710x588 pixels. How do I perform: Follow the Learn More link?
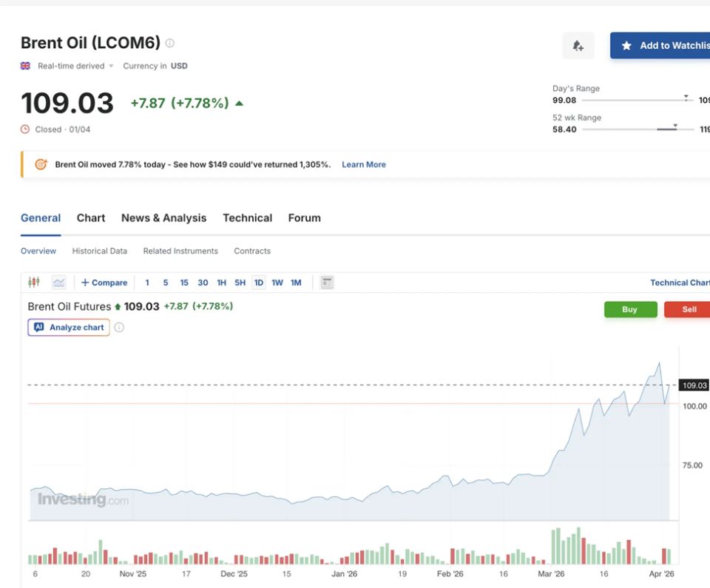(x=364, y=164)
